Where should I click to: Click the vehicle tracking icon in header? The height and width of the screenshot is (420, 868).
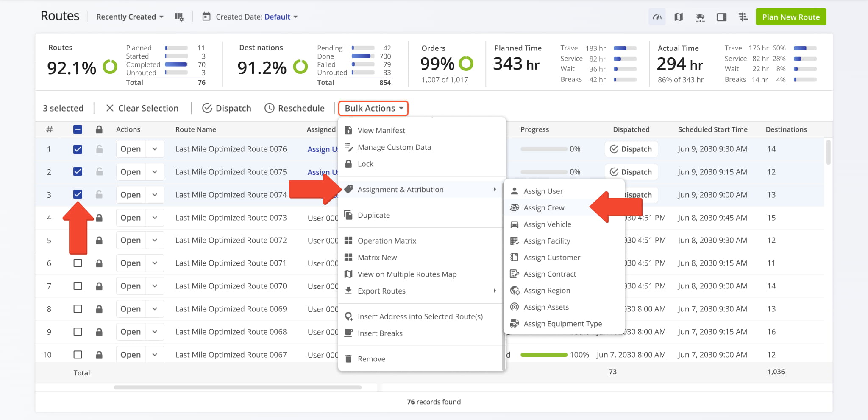click(x=700, y=17)
